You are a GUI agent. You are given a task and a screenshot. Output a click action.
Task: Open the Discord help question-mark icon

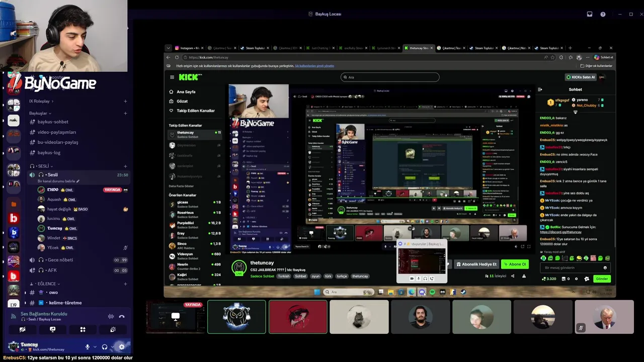tap(603, 14)
